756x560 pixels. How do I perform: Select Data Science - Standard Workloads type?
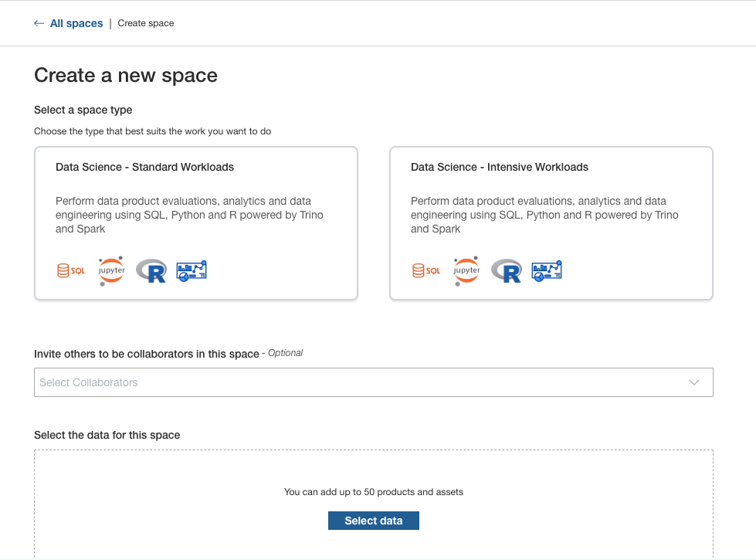(144, 167)
